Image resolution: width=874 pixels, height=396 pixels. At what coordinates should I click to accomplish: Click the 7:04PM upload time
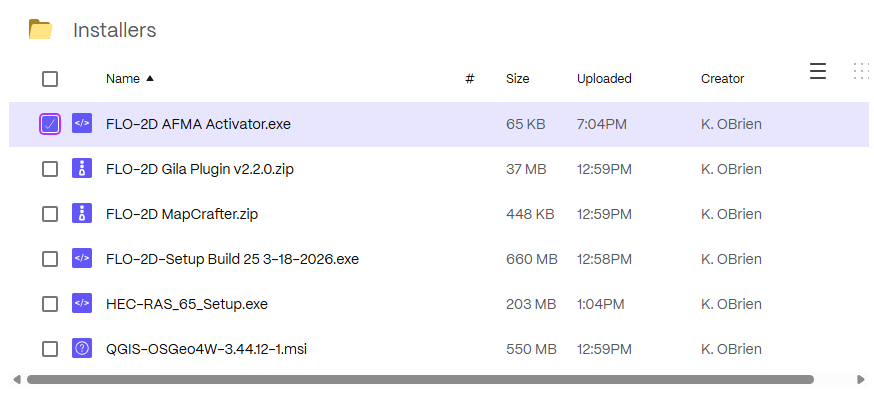click(601, 124)
